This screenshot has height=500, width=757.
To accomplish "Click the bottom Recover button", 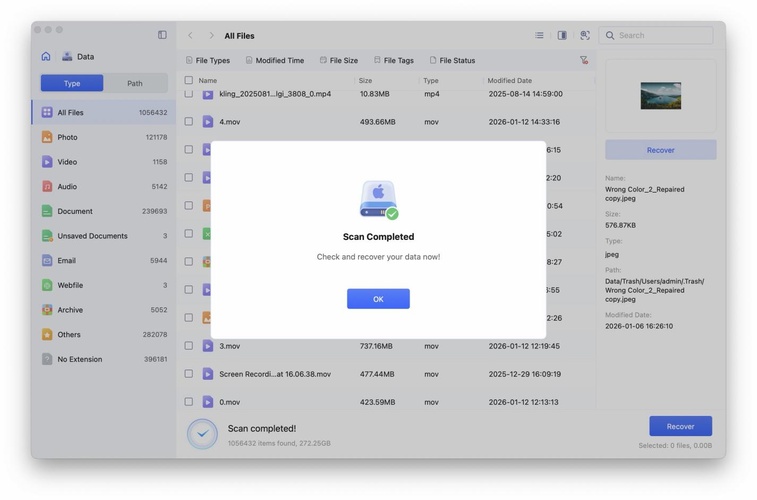I will click(x=680, y=426).
